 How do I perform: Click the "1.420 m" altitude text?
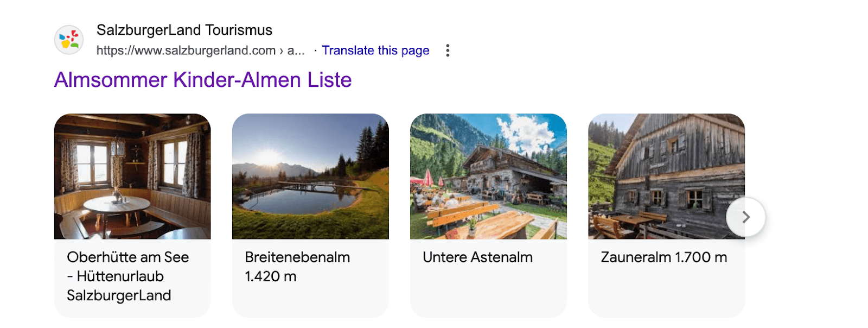click(x=271, y=276)
